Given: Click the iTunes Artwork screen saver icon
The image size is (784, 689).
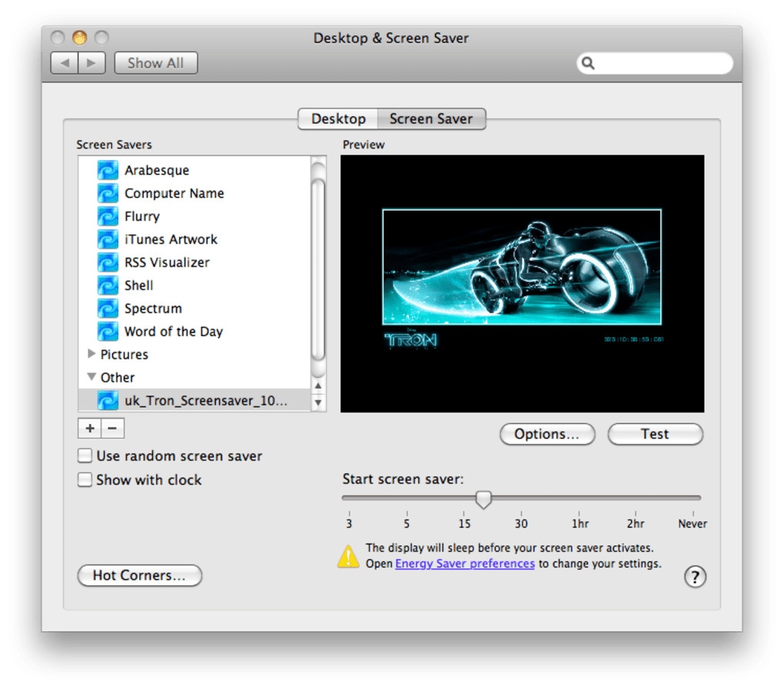Looking at the screenshot, I should (x=108, y=240).
